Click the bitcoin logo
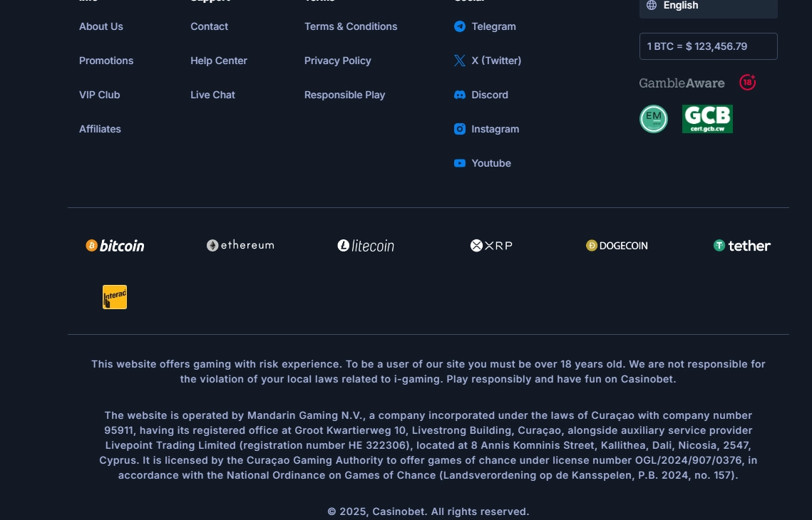 tap(115, 245)
